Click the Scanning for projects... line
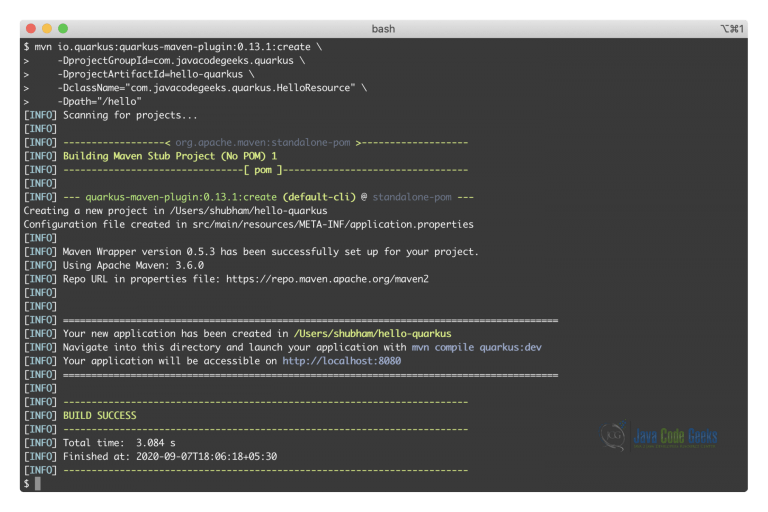Screen dimensions: 768x512 130,116
